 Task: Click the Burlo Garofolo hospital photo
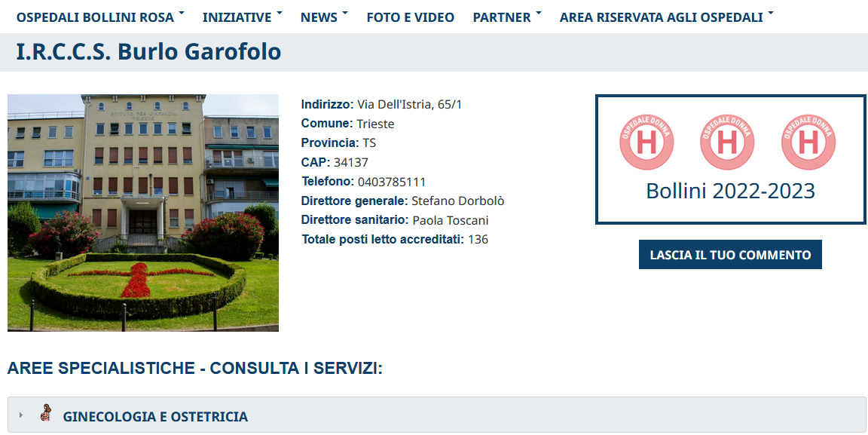click(143, 213)
